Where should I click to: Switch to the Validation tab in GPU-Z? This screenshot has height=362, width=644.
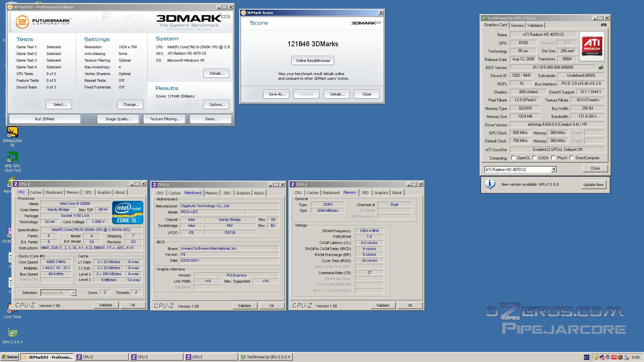(x=535, y=25)
